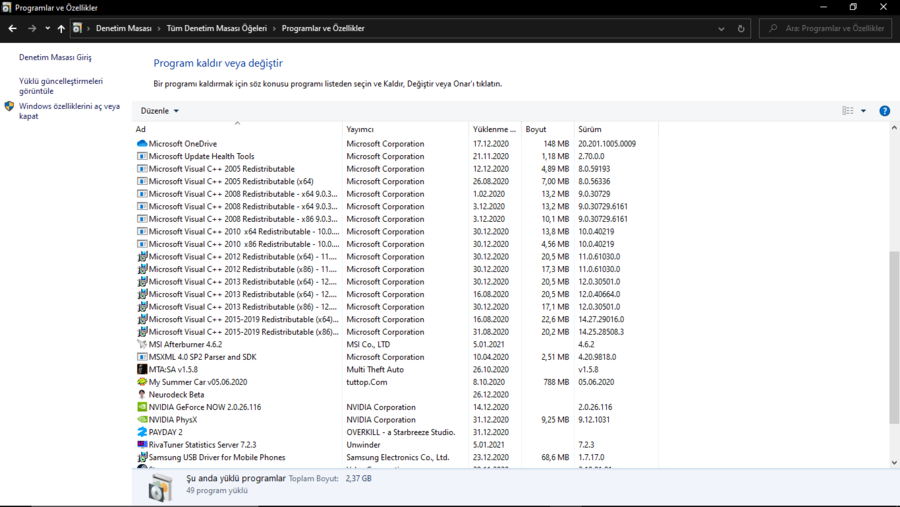Expand the view options dropdown arrow
900x507 pixels.
[864, 111]
